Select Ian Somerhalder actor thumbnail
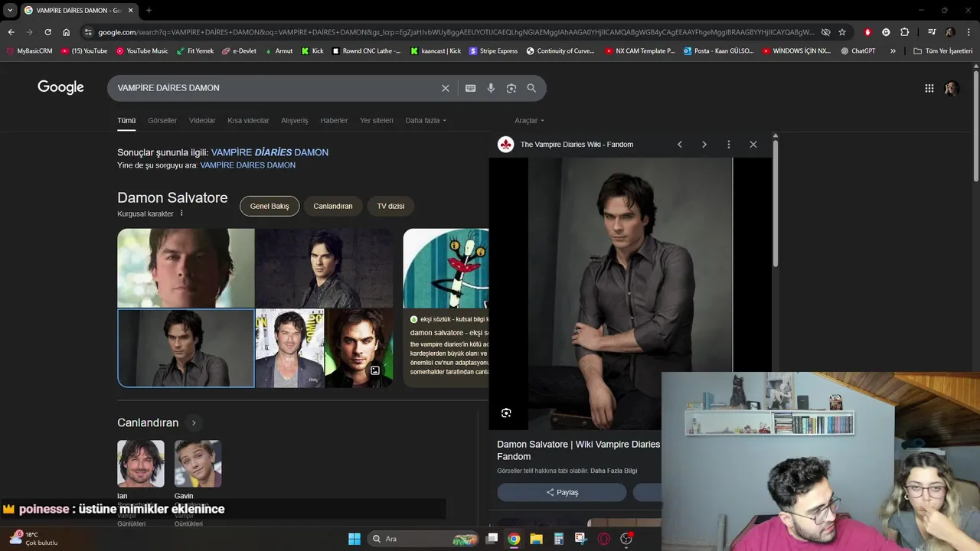This screenshot has height=551, width=980. pyautogui.click(x=141, y=464)
